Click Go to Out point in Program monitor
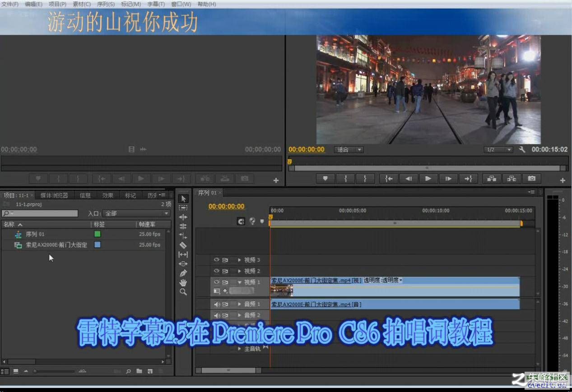Image resolution: width=572 pixels, height=392 pixels. tap(468, 179)
